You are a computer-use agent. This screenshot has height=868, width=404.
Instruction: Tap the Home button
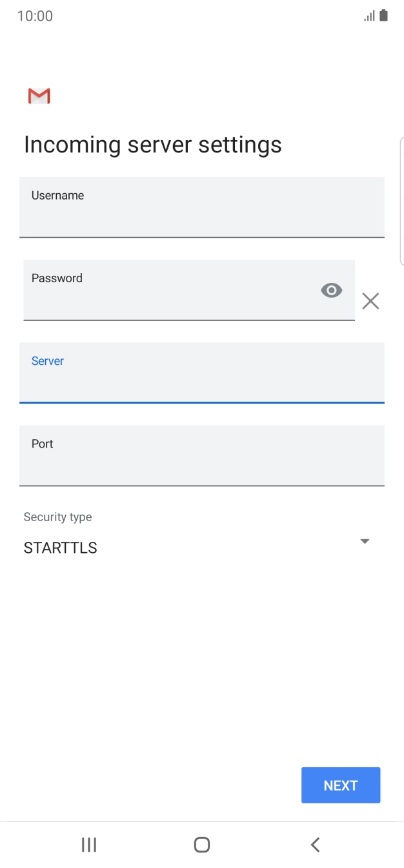(x=201, y=844)
